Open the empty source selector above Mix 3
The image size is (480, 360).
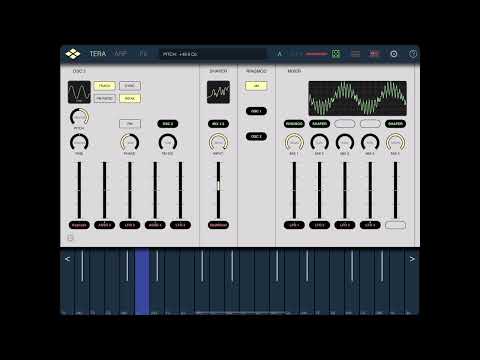[345, 124]
